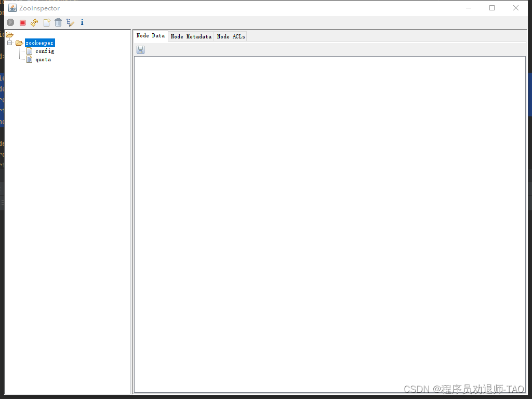
Task: Click the ZooInspector Java title bar icon
Action: point(12,8)
